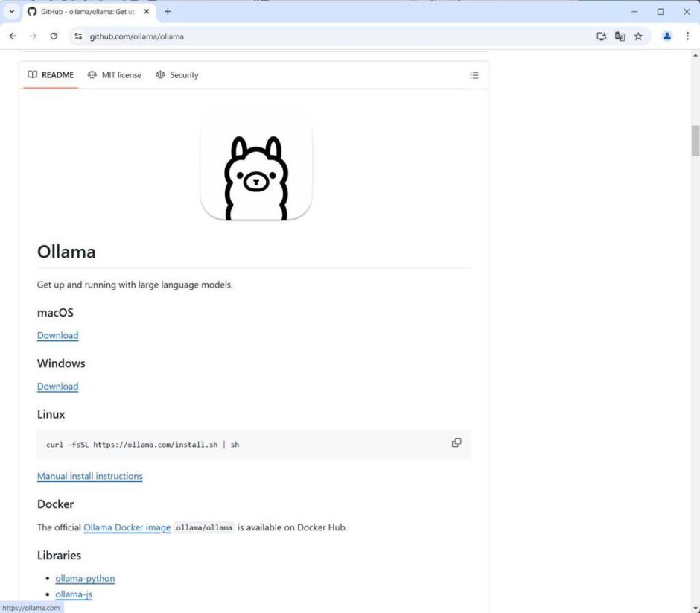Select the README tab
Screen dimensions: 700x613
(51, 75)
